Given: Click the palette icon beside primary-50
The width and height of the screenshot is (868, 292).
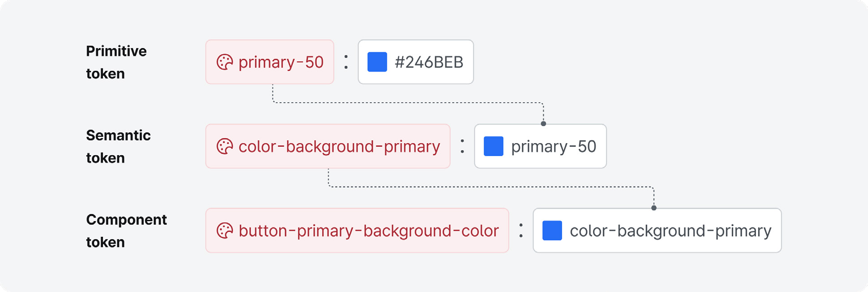Looking at the screenshot, I should tap(225, 62).
